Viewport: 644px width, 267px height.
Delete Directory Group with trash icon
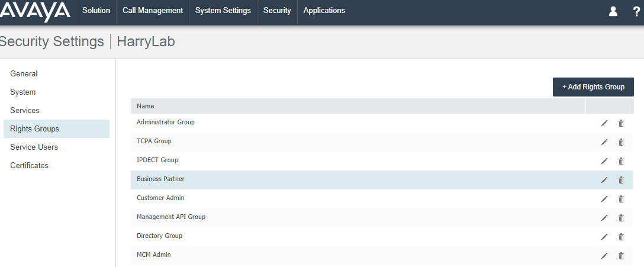pyautogui.click(x=621, y=237)
